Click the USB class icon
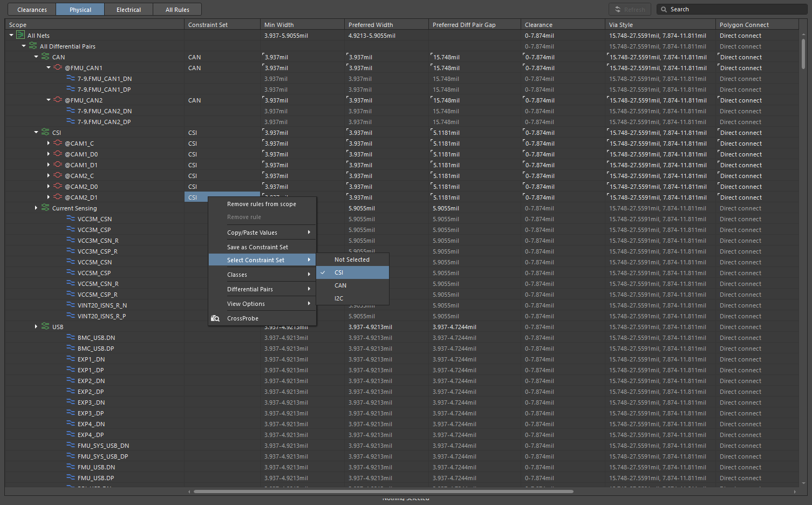The image size is (812, 505). (45, 326)
